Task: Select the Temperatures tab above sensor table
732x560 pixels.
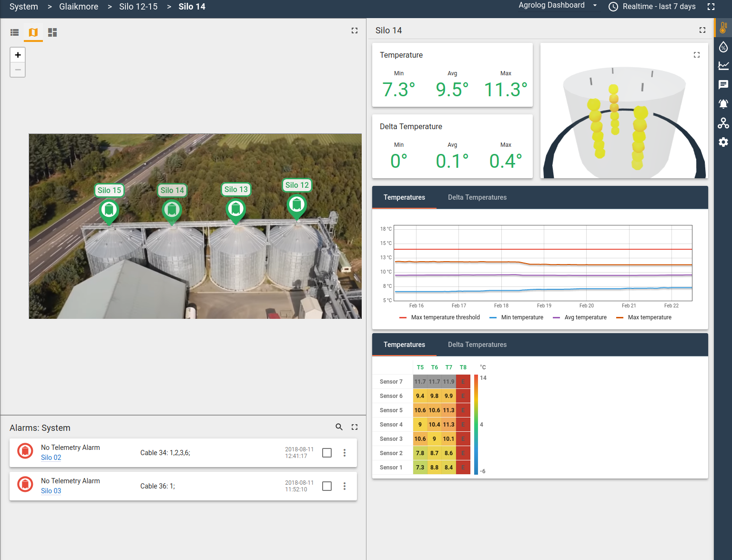Action: pyautogui.click(x=404, y=344)
